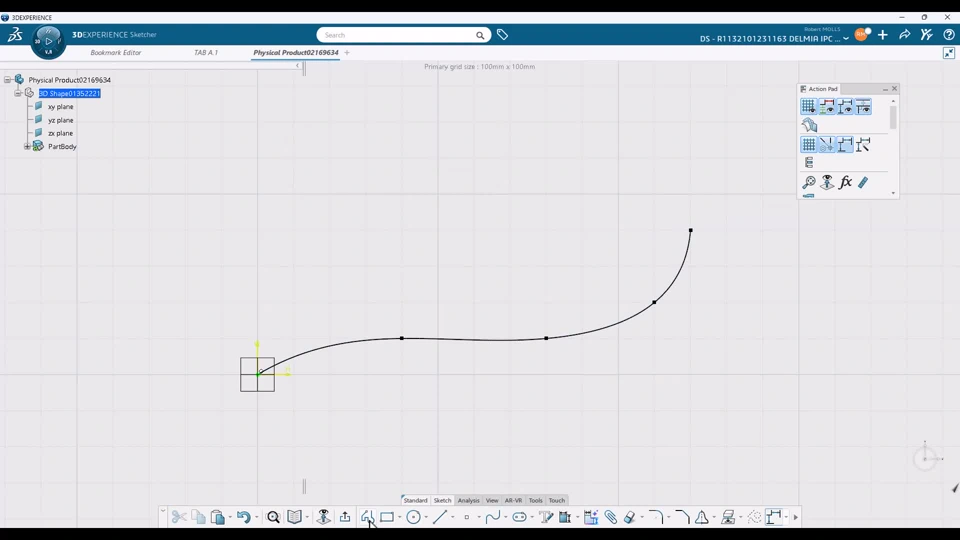Viewport: 960px width, 540px height.
Task: Open the Bookmark Editor tab
Action: pyautogui.click(x=116, y=53)
